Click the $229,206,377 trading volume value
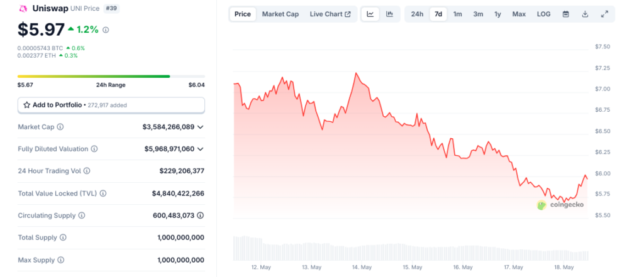The height and width of the screenshot is (277, 644). (x=182, y=171)
